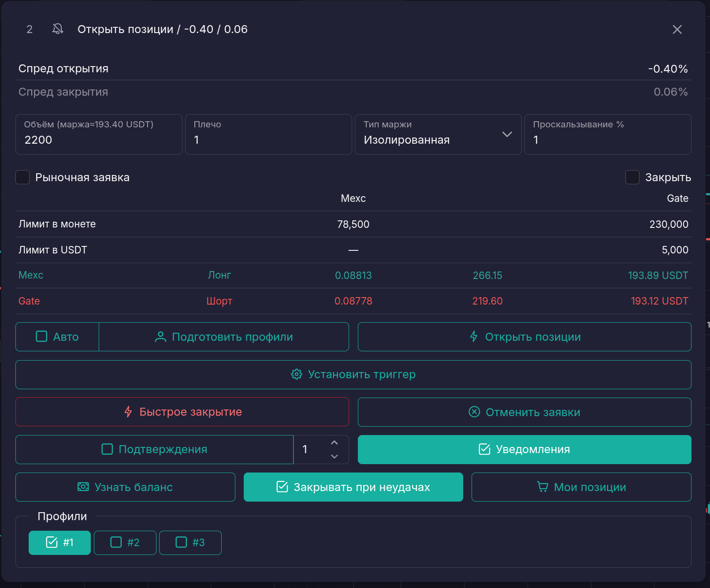Viewport: 710px width, 588px height.
Task: Click the Gate quantity 219.60
Action: point(487,301)
